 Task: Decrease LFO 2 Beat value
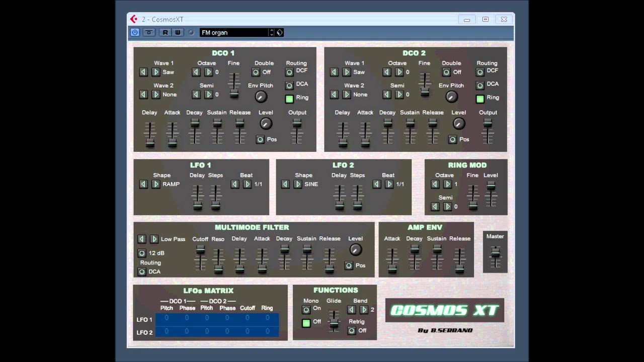pos(377,184)
